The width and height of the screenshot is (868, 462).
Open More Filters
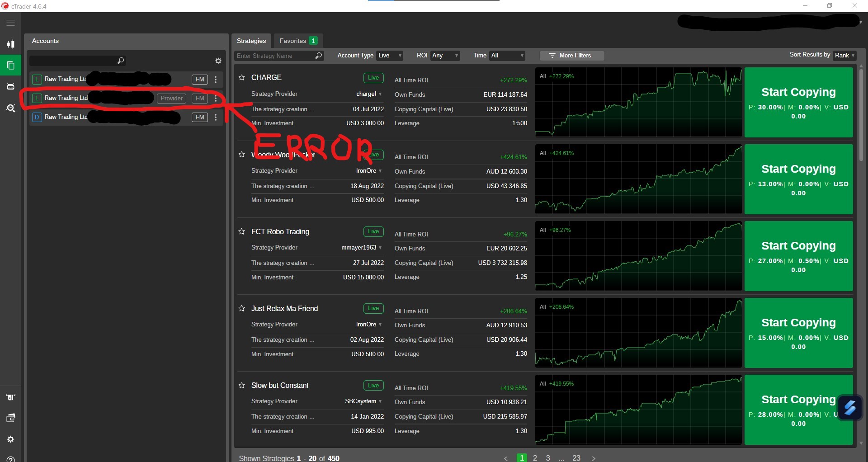pos(571,56)
